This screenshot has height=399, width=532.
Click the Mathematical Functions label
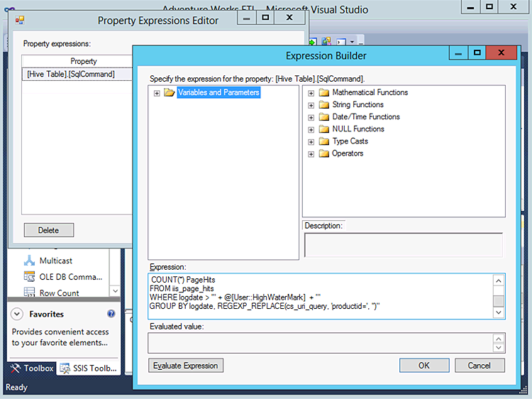370,92
